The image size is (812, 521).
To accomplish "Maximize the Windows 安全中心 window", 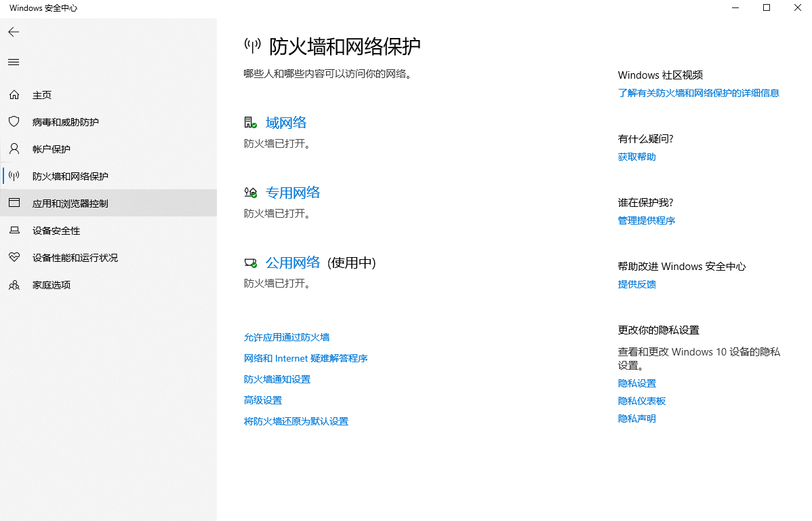I will tap(767, 7).
